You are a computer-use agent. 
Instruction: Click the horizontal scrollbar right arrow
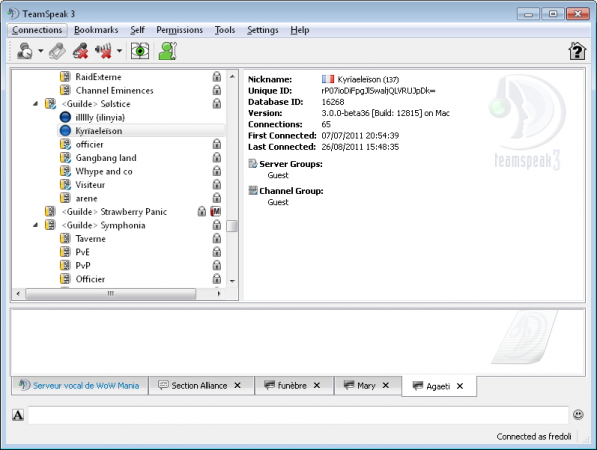[219, 294]
